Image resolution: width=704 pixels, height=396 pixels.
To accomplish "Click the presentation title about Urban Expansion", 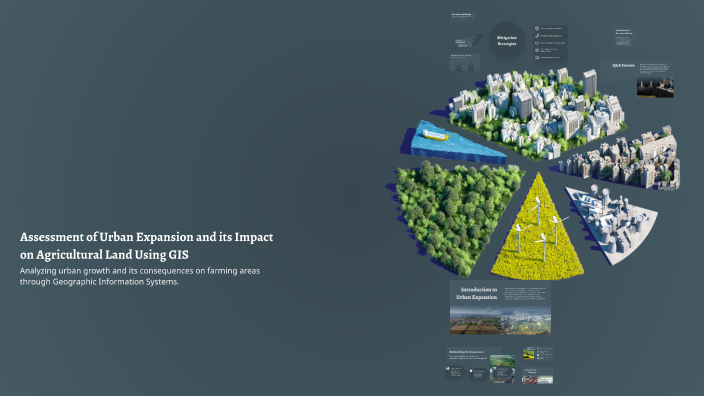I will pos(146,246).
